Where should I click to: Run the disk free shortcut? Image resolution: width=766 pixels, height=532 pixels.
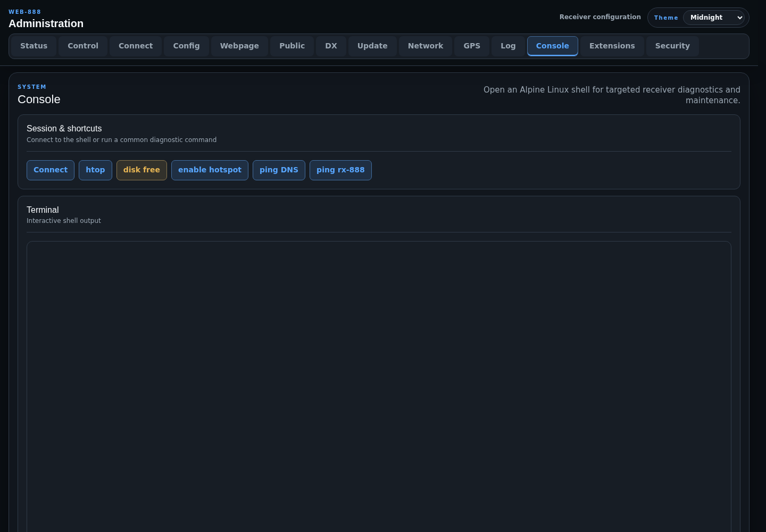coord(141,170)
